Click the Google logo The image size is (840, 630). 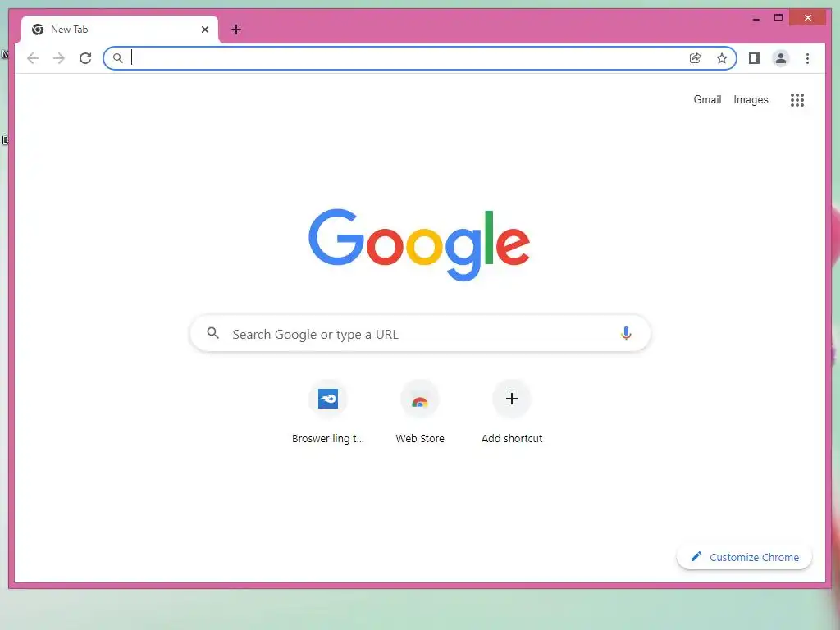point(419,244)
